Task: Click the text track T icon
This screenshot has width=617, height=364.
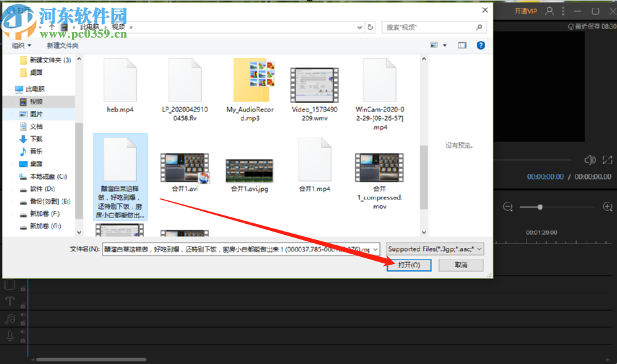Action: (x=10, y=302)
